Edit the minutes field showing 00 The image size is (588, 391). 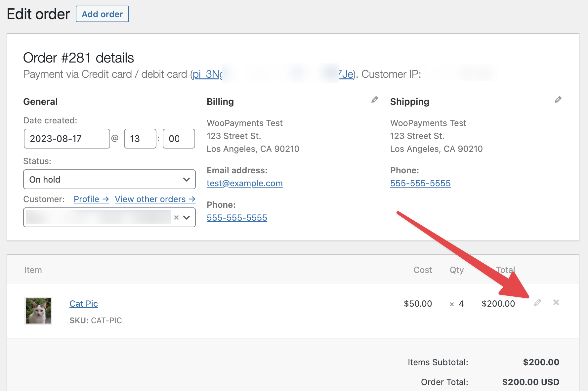[x=179, y=139]
